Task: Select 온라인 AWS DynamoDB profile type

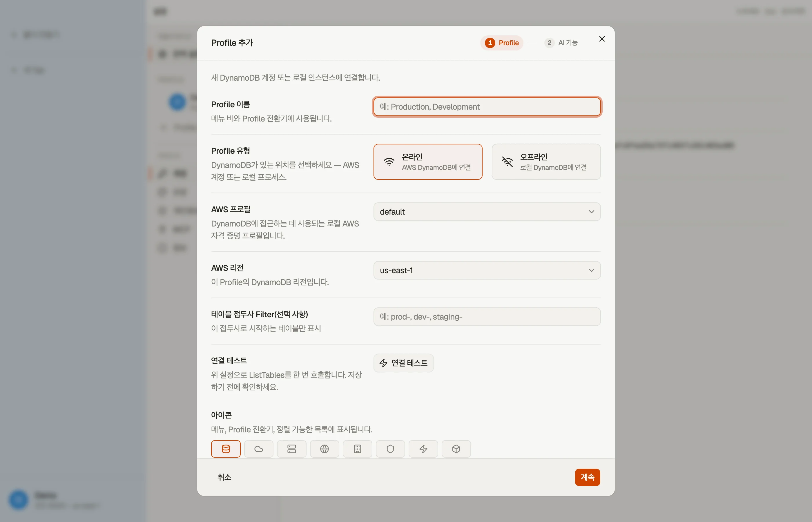Action: pyautogui.click(x=428, y=162)
